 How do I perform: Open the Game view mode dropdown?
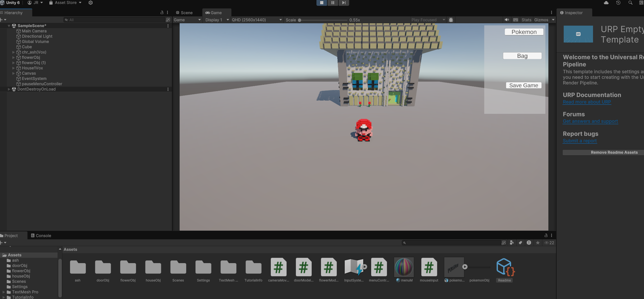(187, 20)
